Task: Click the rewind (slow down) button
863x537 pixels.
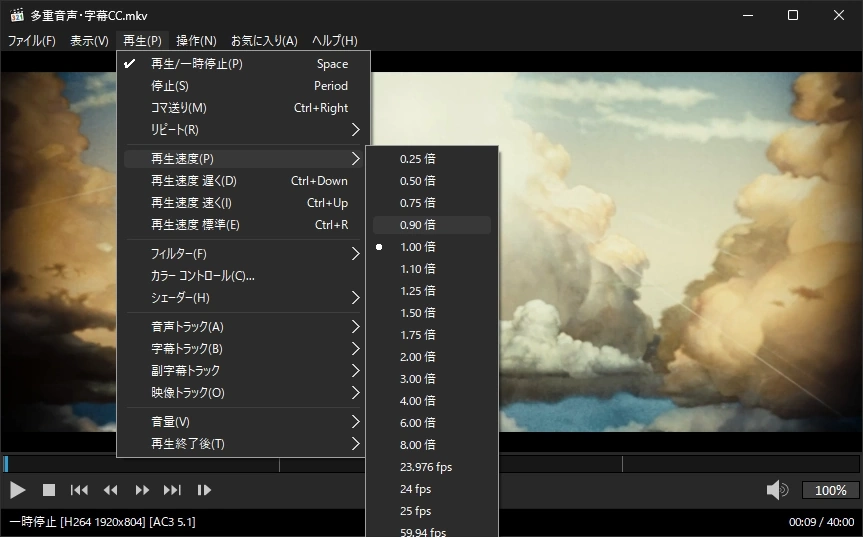Action: 110,490
